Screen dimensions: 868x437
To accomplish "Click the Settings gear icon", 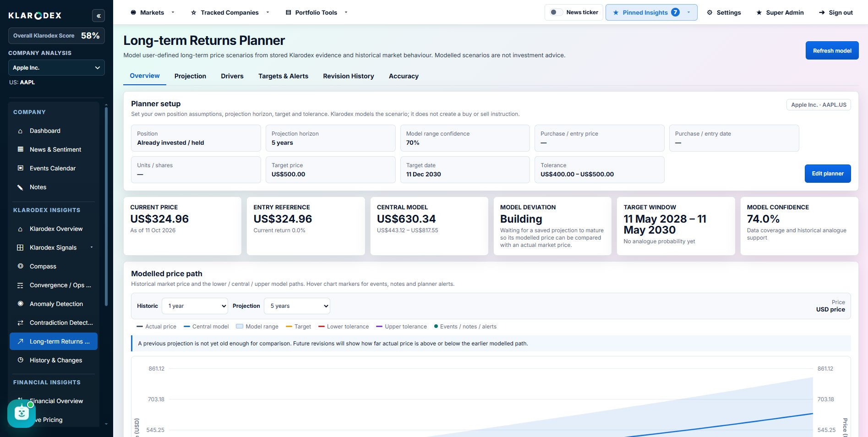I will point(710,12).
